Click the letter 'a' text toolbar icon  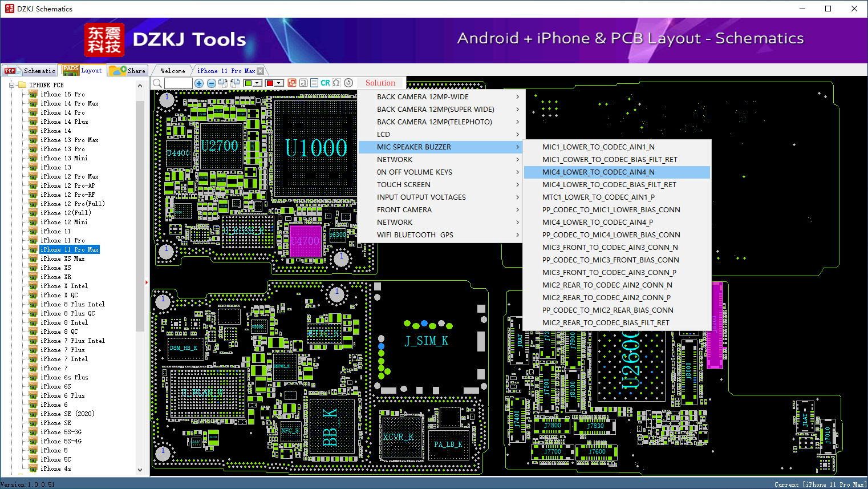point(303,83)
